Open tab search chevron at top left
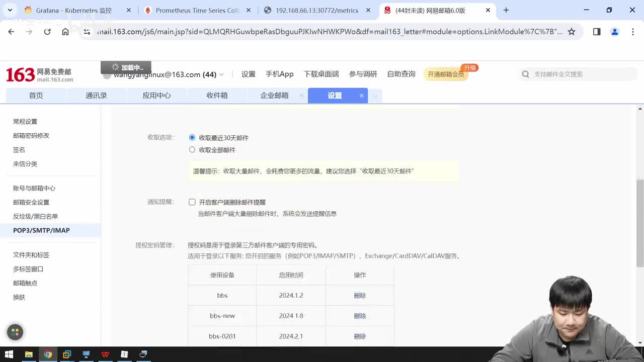The height and width of the screenshot is (362, 644). 10,10
